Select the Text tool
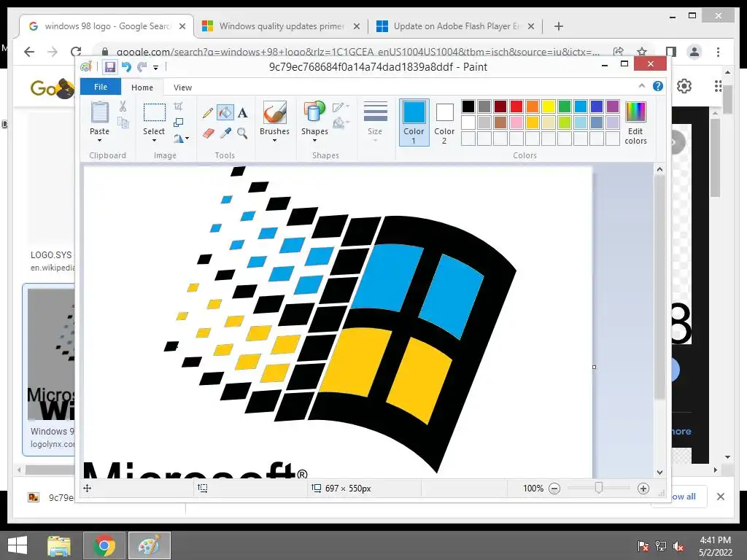Screen dimensions: 747x560 coord(242,113)
